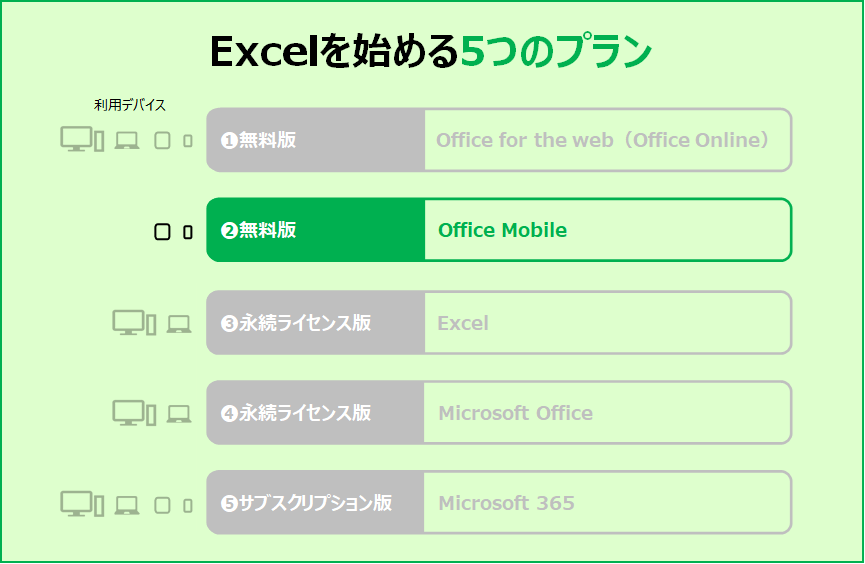Click the 利用デバイス heading text

click(x=130, y=105)
